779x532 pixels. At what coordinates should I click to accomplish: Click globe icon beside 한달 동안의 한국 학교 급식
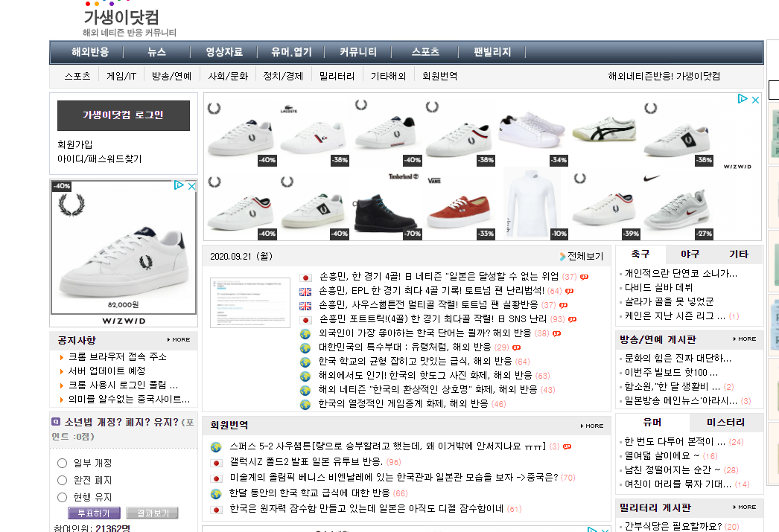(216, 494)
